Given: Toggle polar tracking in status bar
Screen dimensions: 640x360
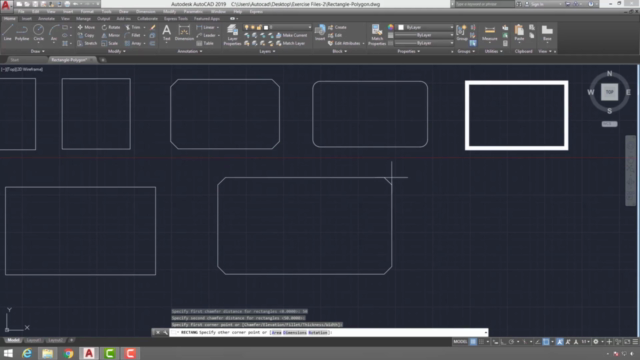Looking at the screenshot, I should (511, 342).
